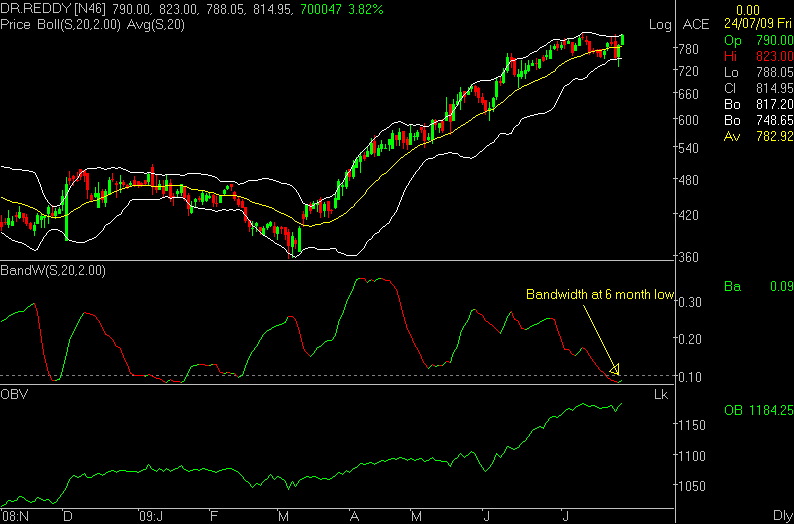Toggle the Lk indicator in OBV pane
This screenshot has height=524, width=794.
tap(661, 395)
